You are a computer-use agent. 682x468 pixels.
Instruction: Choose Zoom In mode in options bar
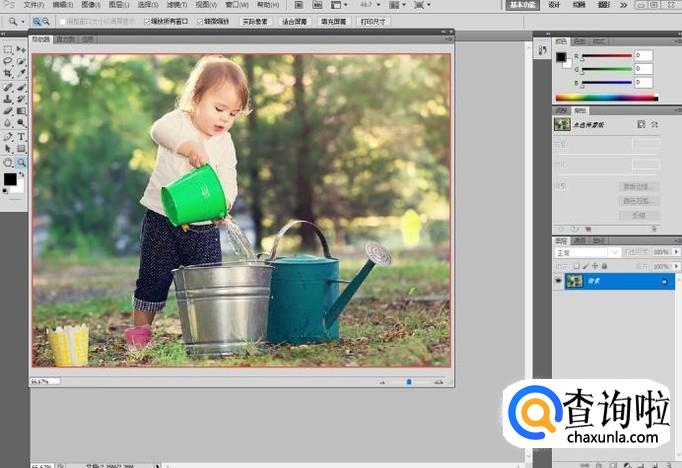pyautogui.click(x=37, y=21)
